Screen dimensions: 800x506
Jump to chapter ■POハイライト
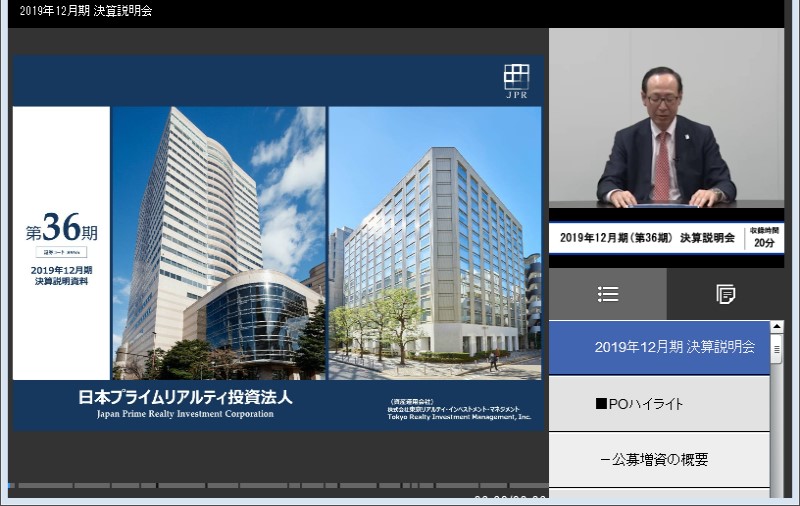(x=659, y=404)
